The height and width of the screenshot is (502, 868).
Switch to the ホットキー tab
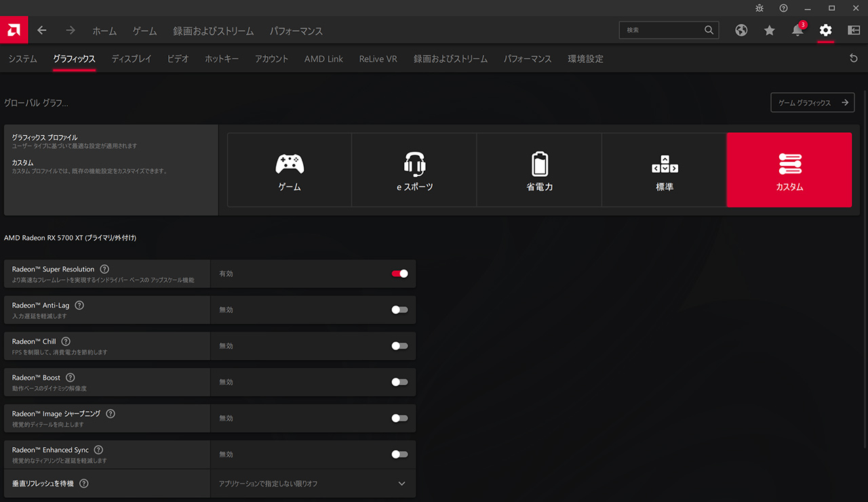222,59
